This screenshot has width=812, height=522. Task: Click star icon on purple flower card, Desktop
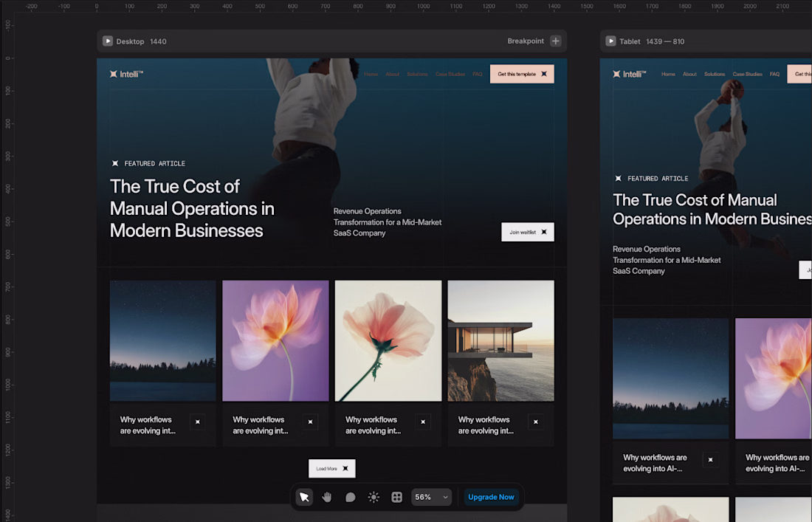click(x=310, y=422)
